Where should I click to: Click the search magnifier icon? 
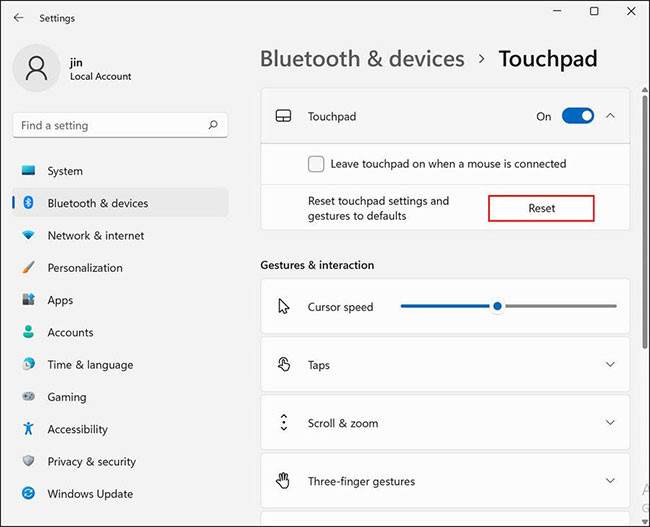point(213,125)
